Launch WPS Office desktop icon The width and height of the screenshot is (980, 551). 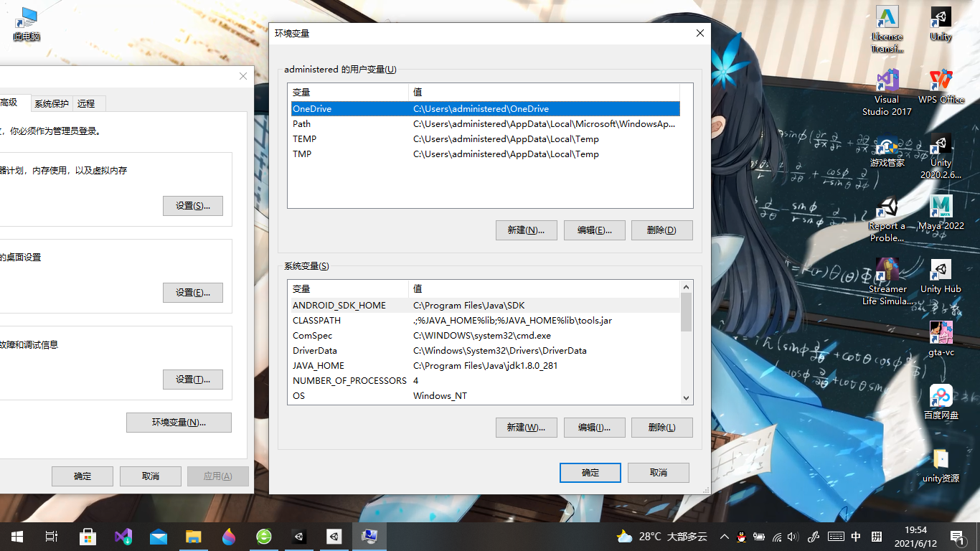[941, 87]
